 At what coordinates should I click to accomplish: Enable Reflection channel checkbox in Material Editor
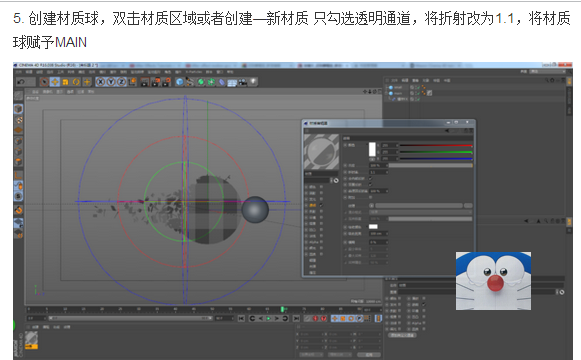point(321,211)
